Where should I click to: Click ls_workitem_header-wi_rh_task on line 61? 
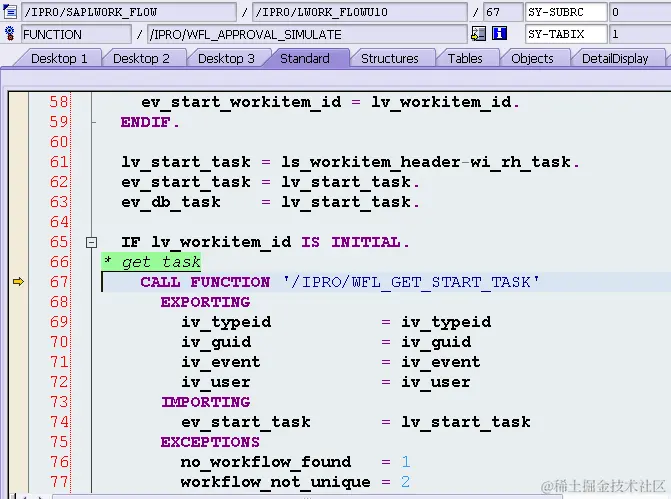point(426,162)
